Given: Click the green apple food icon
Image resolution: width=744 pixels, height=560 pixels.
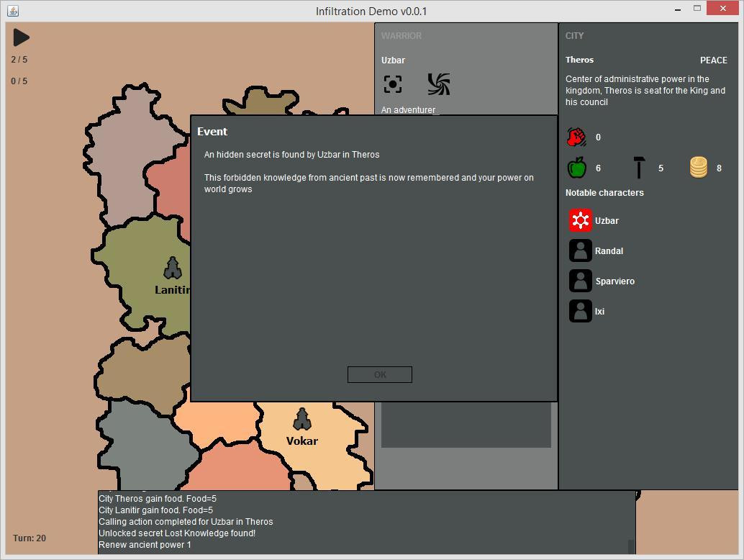Looking at the screenshot, I should tap(576, 168).
